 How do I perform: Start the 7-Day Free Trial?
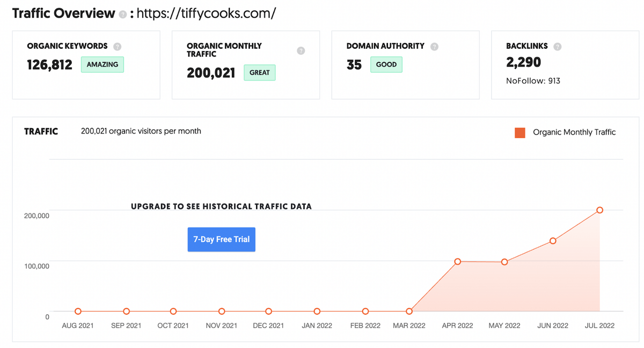[221, 240]
